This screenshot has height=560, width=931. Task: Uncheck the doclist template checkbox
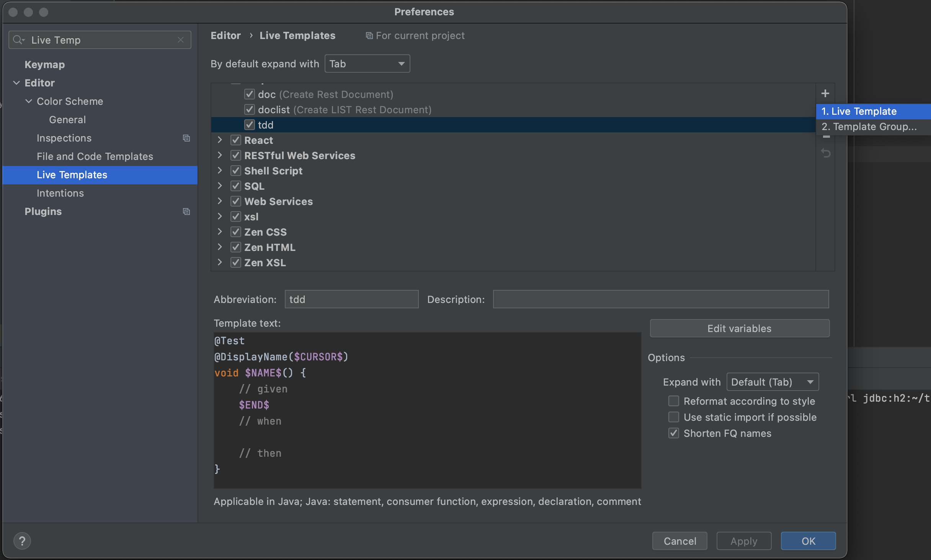click(x=249, y=110)
